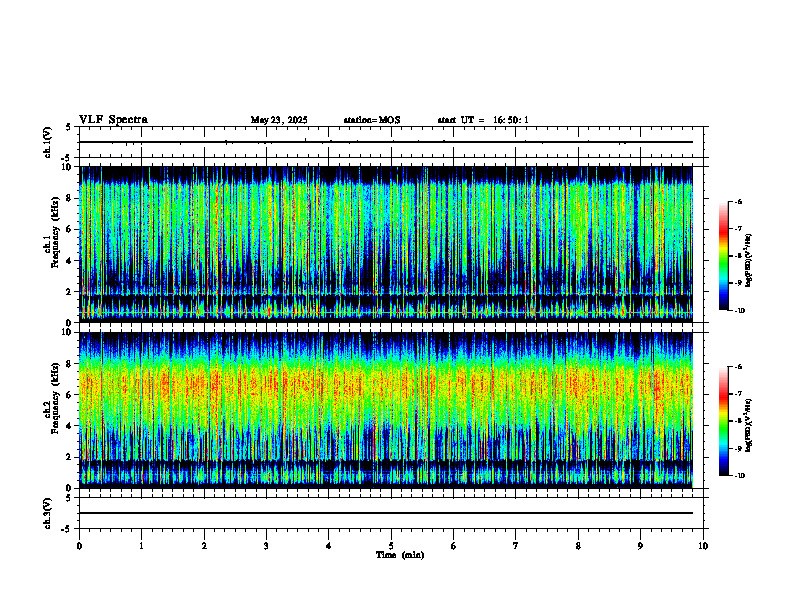The width and height of the screenshot is (792, 612).
Task: Click the "ch.3(V)" axis label
Action: [48, 513]
